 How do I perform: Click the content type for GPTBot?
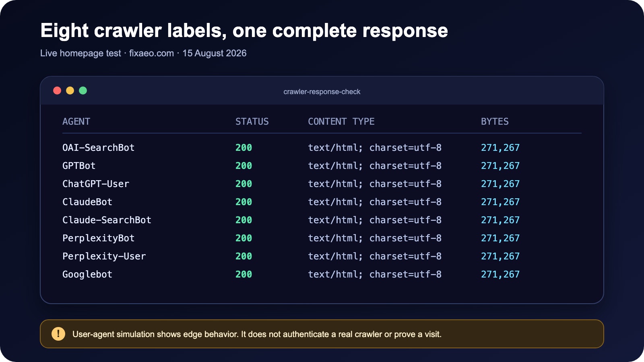(x=375, y=166)
